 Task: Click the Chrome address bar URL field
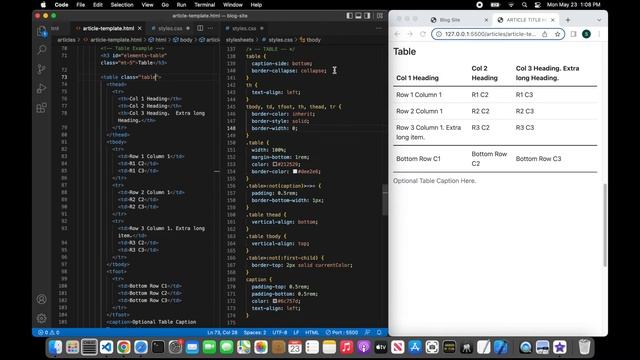click(x=490, y=34)
